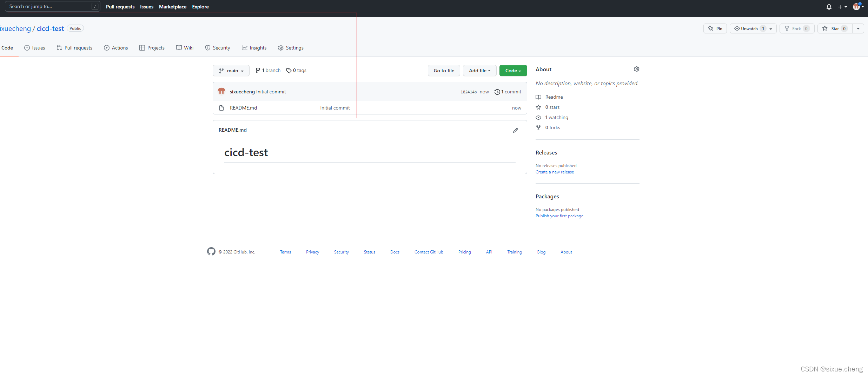Open the notifications bell icon
Image resolution: width=868 pixels, height=376 pixels.
pos(829,7)
